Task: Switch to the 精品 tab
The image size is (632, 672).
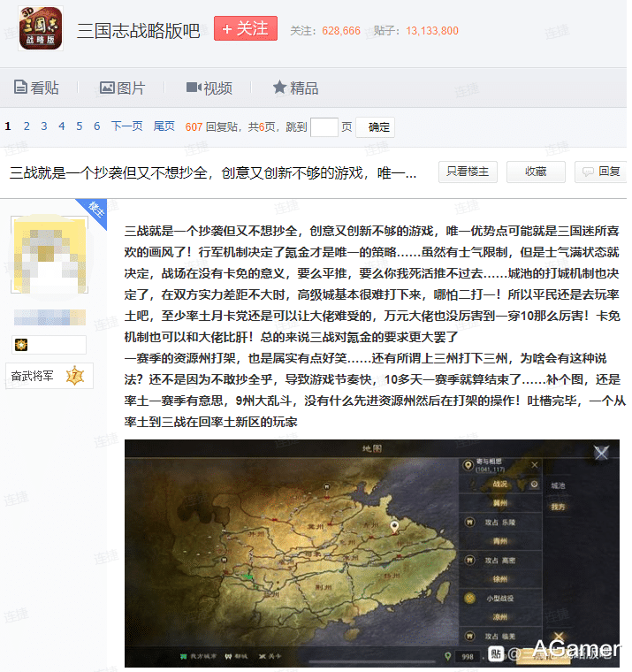Action: [295, 88]
